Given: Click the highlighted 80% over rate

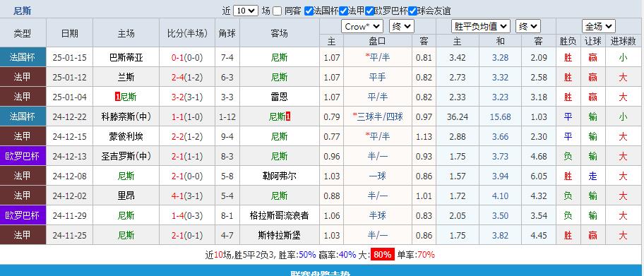Looking at the screenshot, I should click(x=383, y=255).
